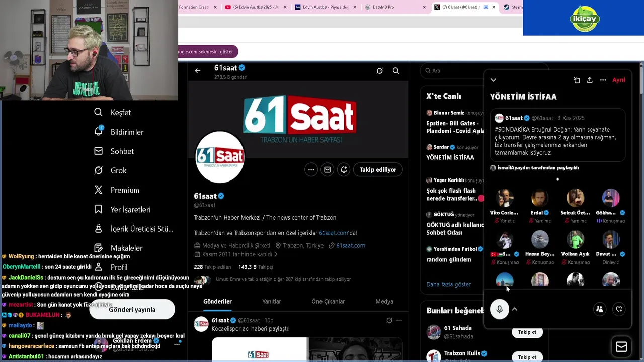
Task: Switch to the Yanıtlar tab
Action: pyautogui.click(x=272, y=302)
